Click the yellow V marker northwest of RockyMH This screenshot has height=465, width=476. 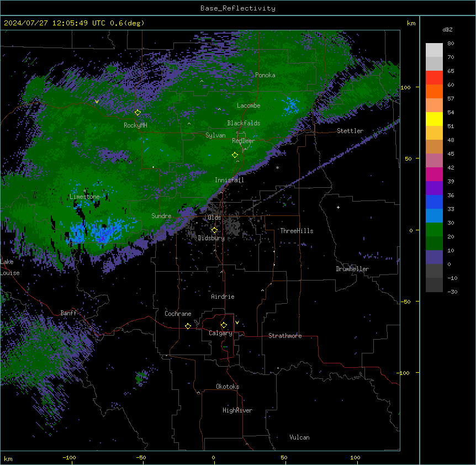[97, 102]
